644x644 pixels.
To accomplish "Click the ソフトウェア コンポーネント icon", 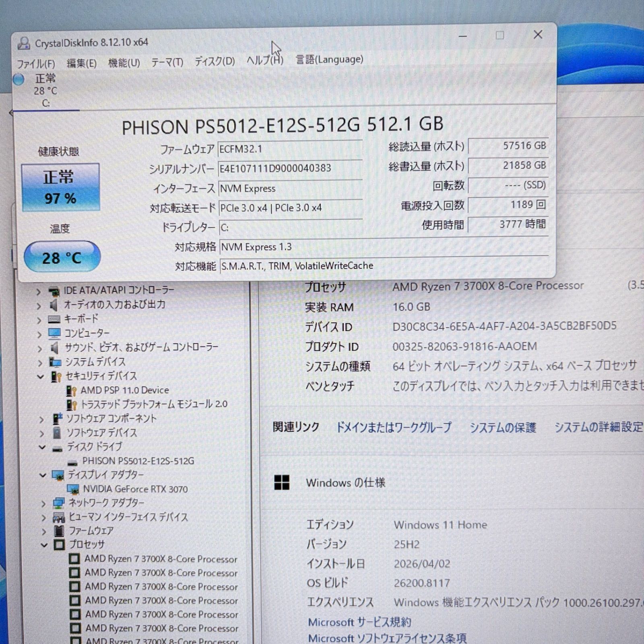I will [x=57, y=419].
